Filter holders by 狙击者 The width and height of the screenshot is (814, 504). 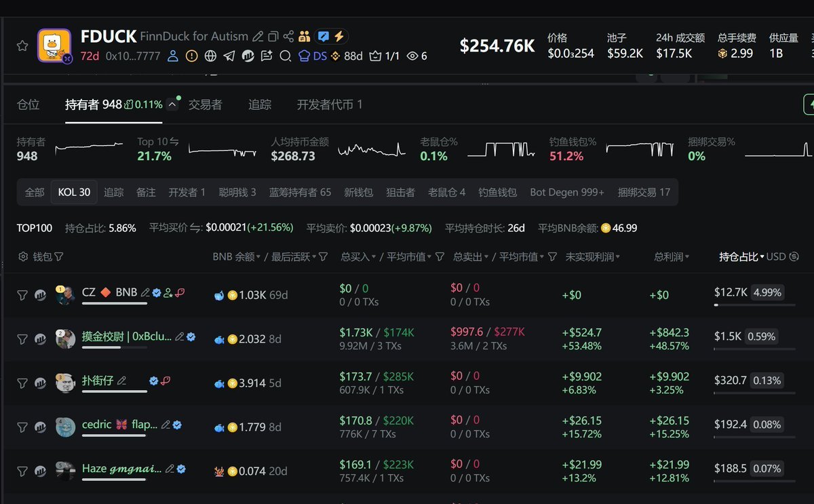pyautogui.click(x=401, y=192)
